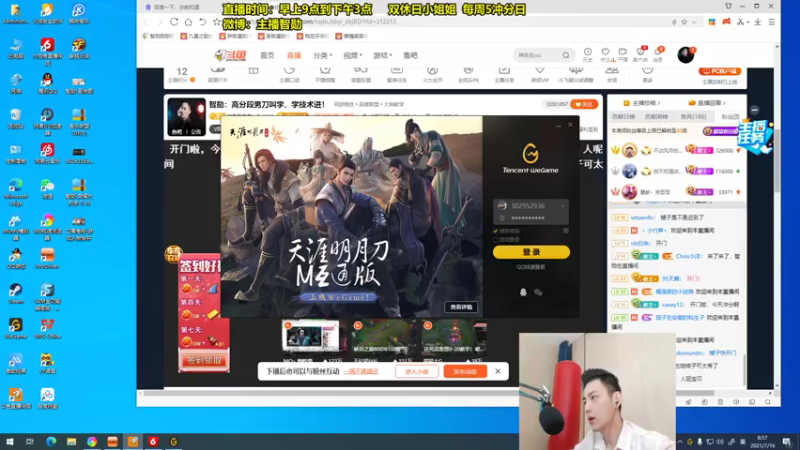
Task: Dismiss the notification bar with X
Action: 498,371
